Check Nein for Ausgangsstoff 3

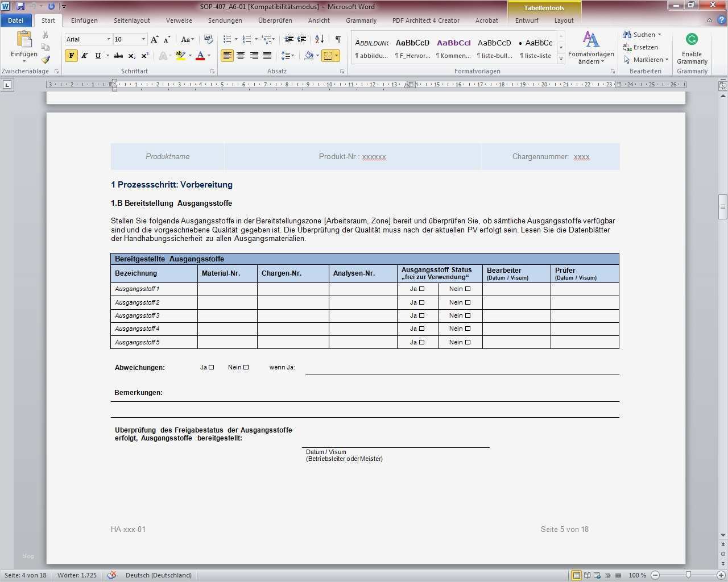[x=468, y=315]
